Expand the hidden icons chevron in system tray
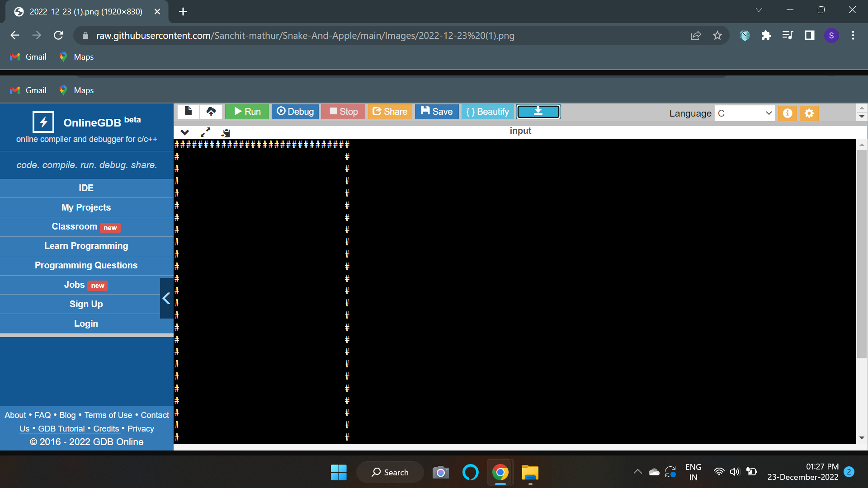Viewport: 868px width, 488px height. click(x=637, y=471)
